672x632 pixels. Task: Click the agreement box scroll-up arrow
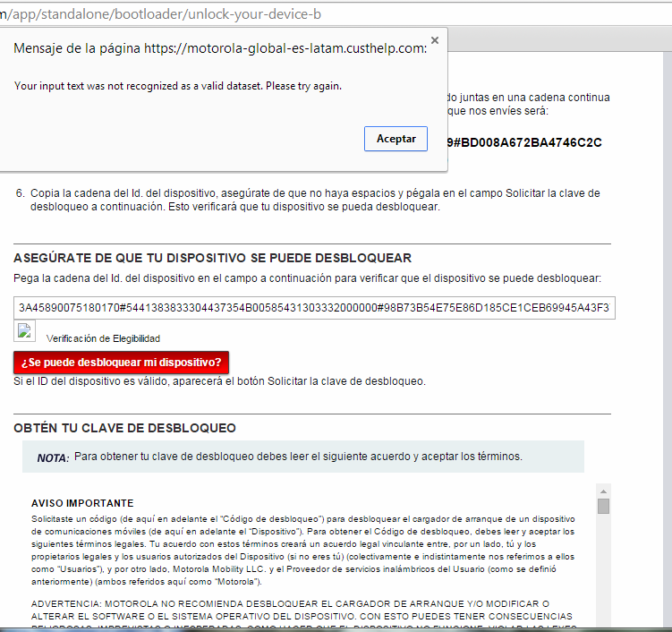tap(603, 491)
